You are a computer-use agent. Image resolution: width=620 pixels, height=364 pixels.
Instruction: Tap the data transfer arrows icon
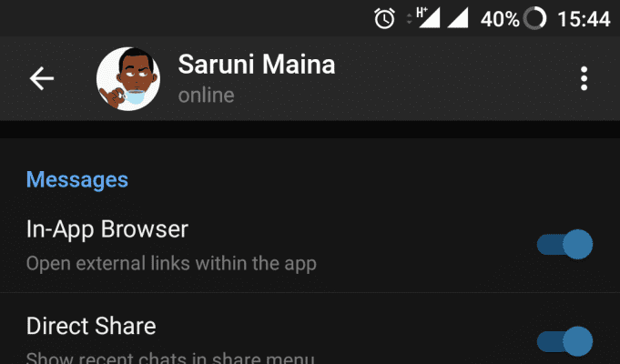[410, 18]
